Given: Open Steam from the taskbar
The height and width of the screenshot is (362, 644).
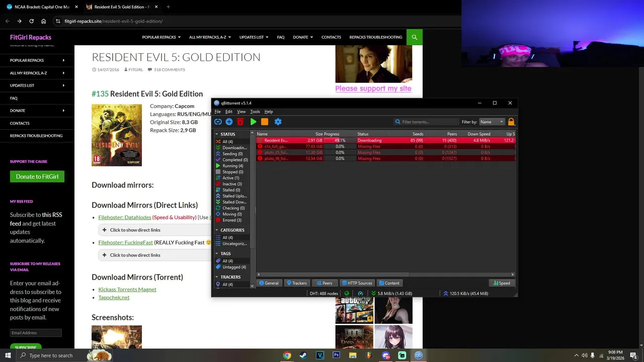Looking at the screenshot, I should [303, 355].
